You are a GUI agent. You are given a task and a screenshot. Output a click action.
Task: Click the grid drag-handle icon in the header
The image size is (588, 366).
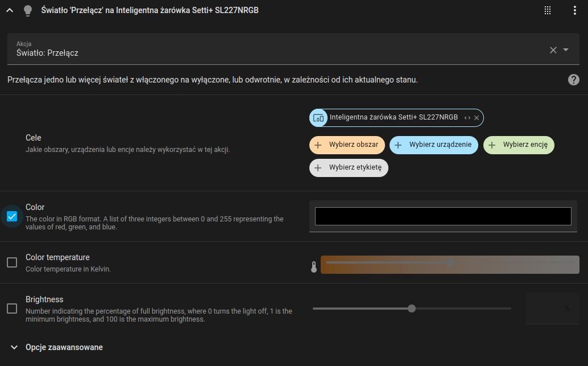548,10
